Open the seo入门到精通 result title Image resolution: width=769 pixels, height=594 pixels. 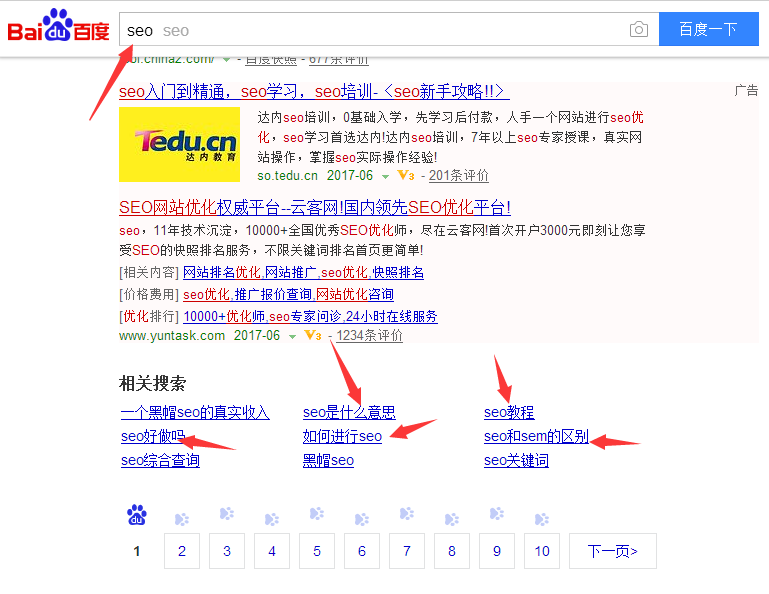click(314, 92)
